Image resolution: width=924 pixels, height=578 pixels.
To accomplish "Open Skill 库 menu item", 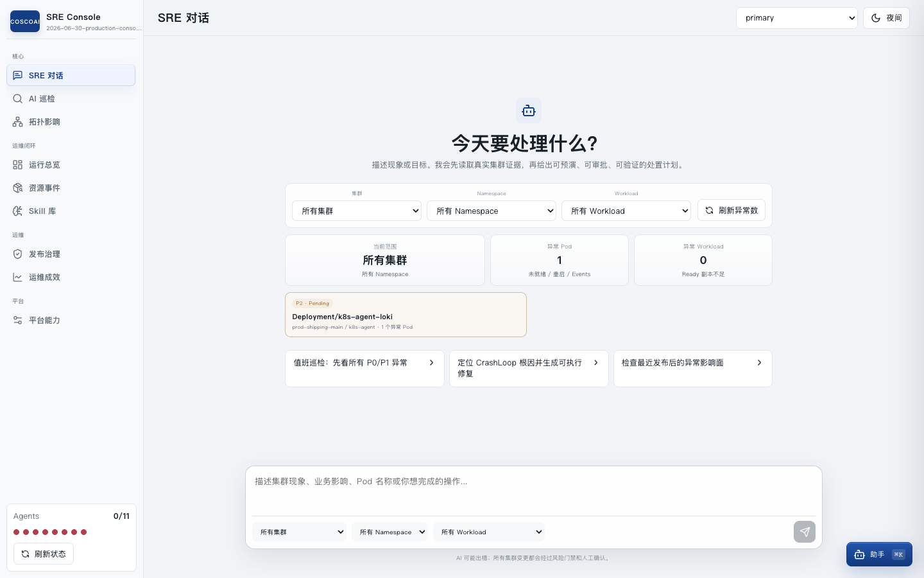I will coord(71,211).
